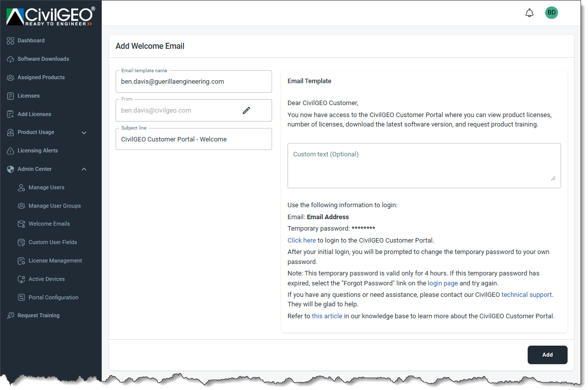This screenshot has width=588, height=390.
Task: Click the Request Training icon
Action: [10, 315]
